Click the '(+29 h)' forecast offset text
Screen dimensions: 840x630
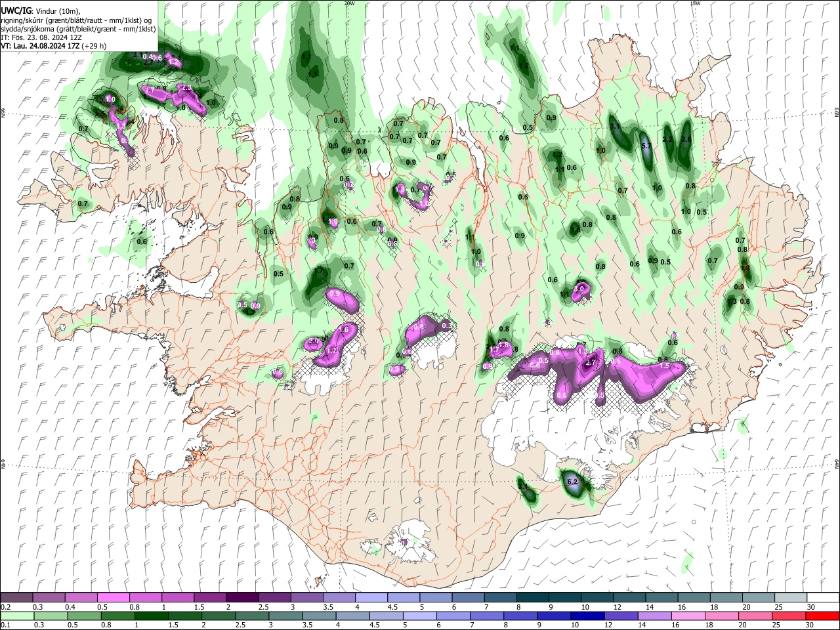pos(93,46)
